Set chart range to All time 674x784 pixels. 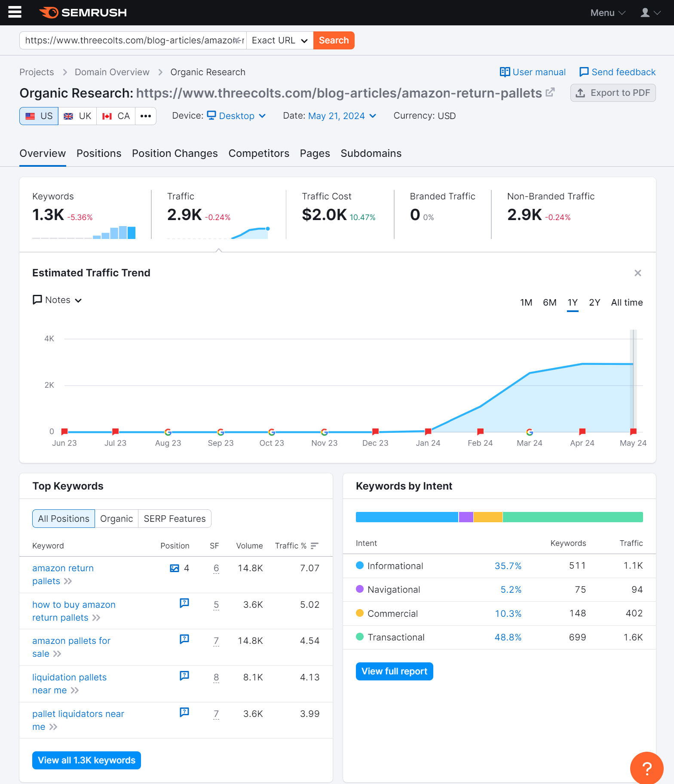coord(627,303)
